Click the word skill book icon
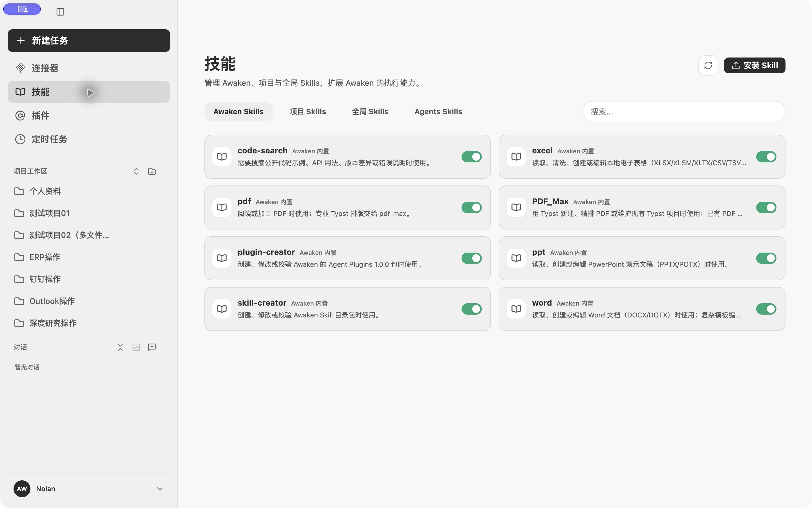 click(x=516, y=309)
